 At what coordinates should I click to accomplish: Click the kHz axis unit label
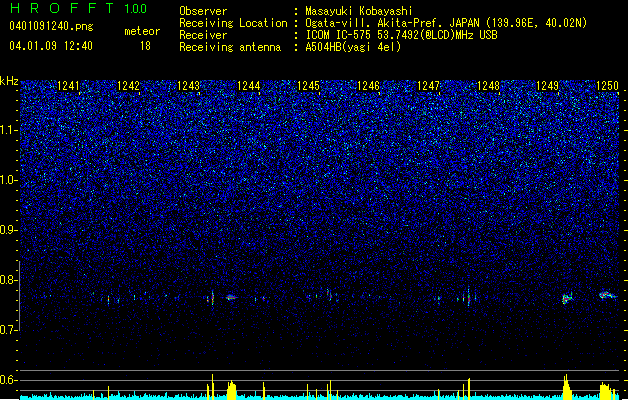[9, 81]
